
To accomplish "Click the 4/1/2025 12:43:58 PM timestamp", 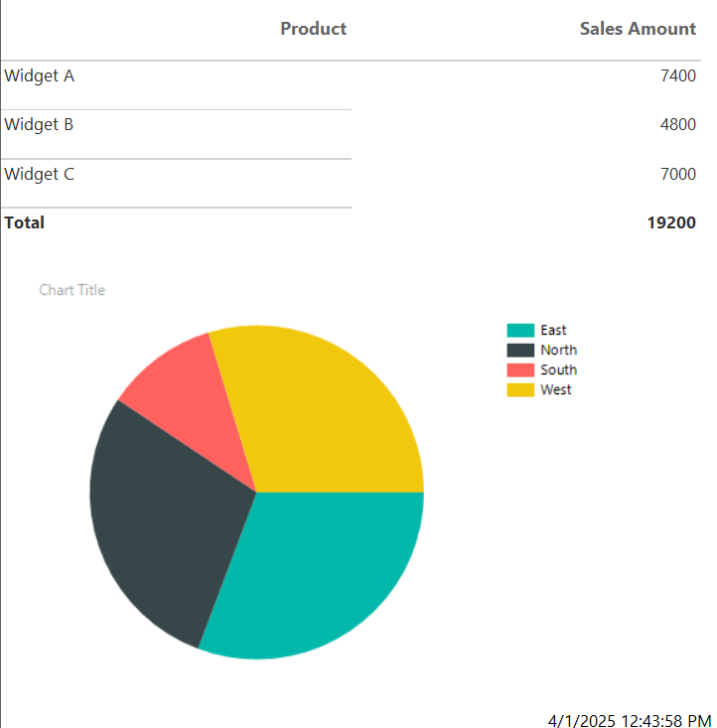I will coord(630,721).
